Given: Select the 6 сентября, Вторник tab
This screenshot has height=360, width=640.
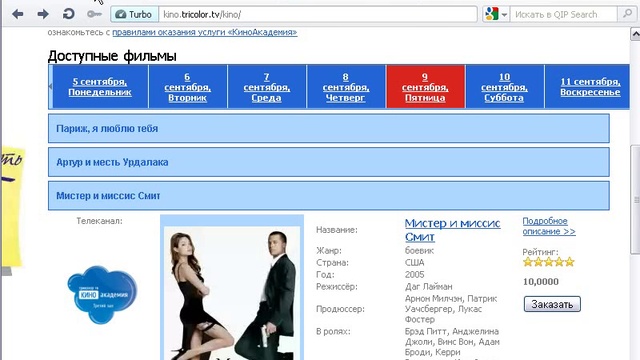Looking at the screenshot, I should tap(187, 87).
